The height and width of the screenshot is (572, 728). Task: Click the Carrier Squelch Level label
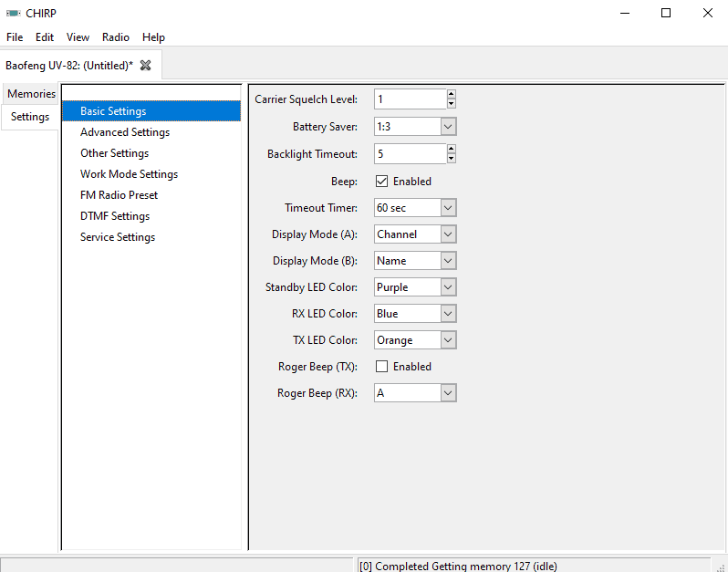pos(306,99)
